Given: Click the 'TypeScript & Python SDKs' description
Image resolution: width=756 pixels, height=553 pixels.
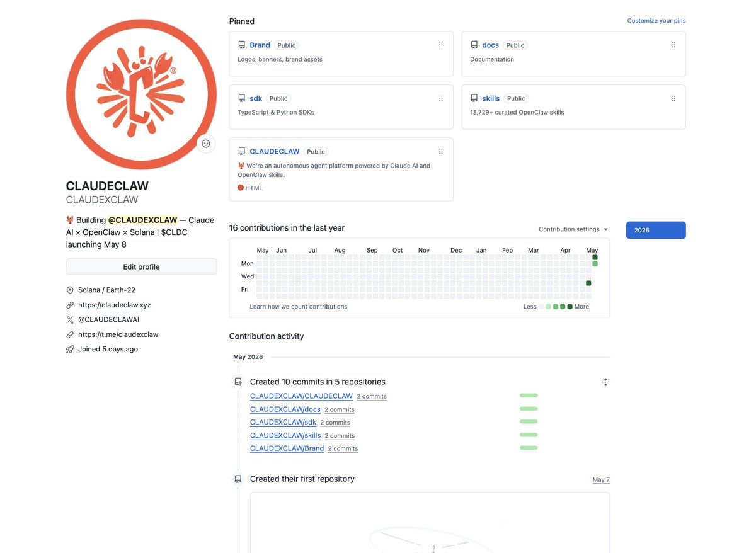Looking at the screenshot, I should point(276,112).
